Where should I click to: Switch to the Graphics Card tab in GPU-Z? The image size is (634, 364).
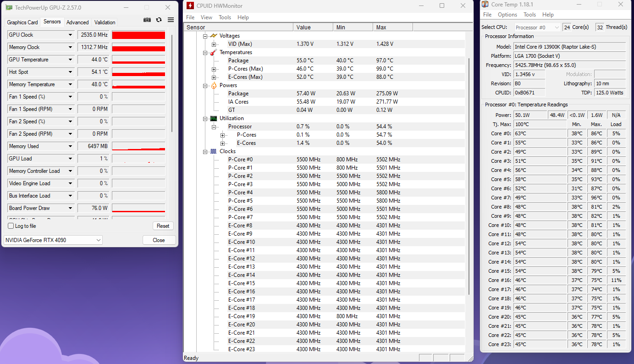click(22, 22)
